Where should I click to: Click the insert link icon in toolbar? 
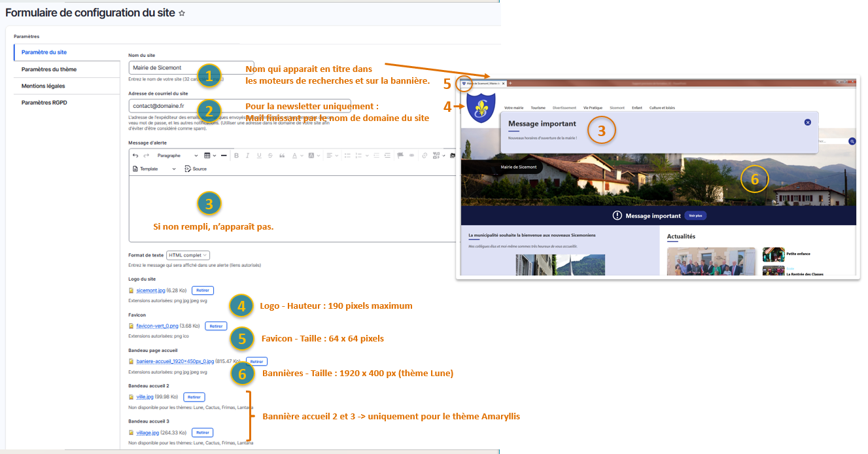pyautogui.click(x=423, y=156)
